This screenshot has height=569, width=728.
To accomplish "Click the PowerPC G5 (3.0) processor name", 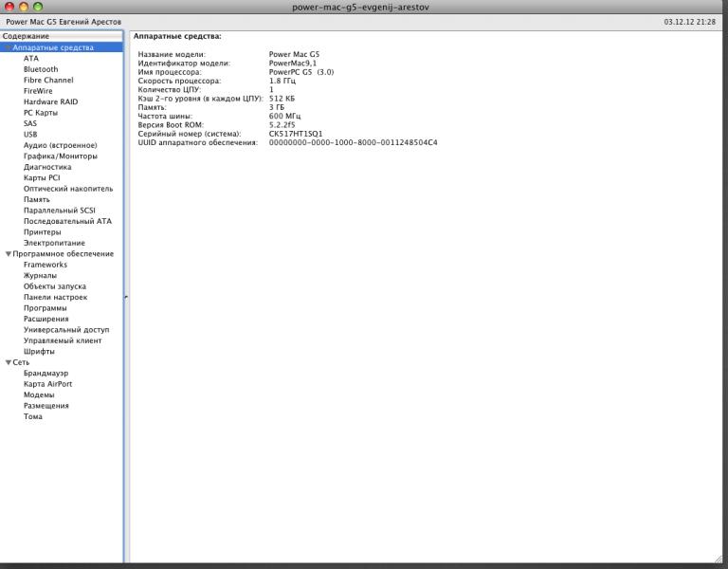I will point(301,72).
